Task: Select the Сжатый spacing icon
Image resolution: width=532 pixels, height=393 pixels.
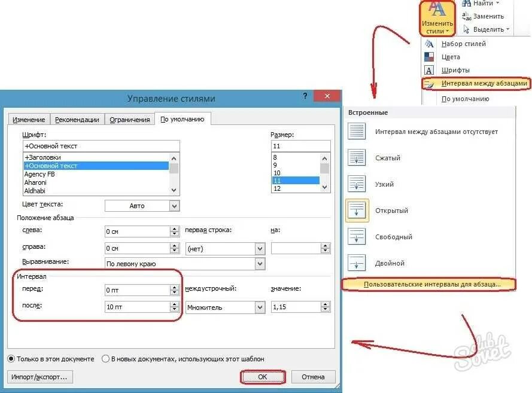Action: (x=357, y=158)
